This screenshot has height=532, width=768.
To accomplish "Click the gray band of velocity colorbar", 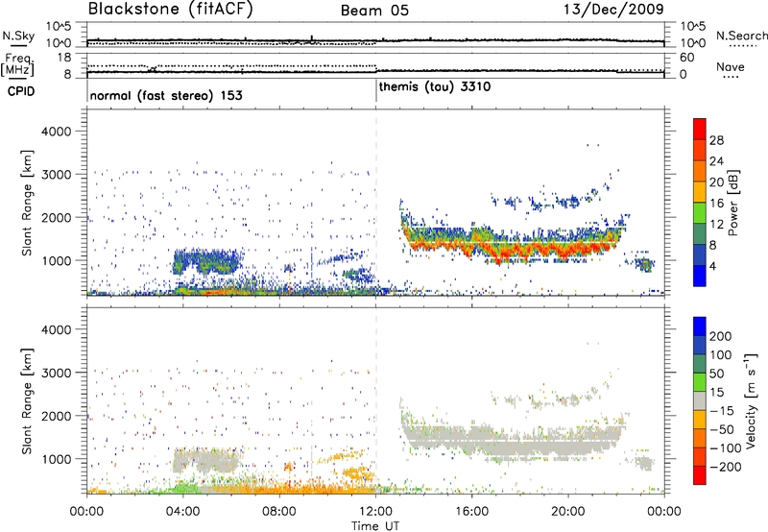I will pos(700,401).
